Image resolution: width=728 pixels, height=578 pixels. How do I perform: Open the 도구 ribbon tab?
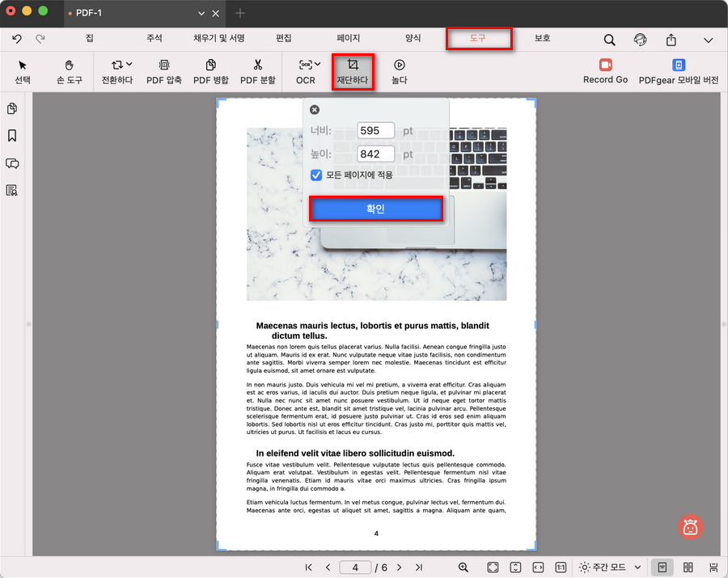pos(480,39)
